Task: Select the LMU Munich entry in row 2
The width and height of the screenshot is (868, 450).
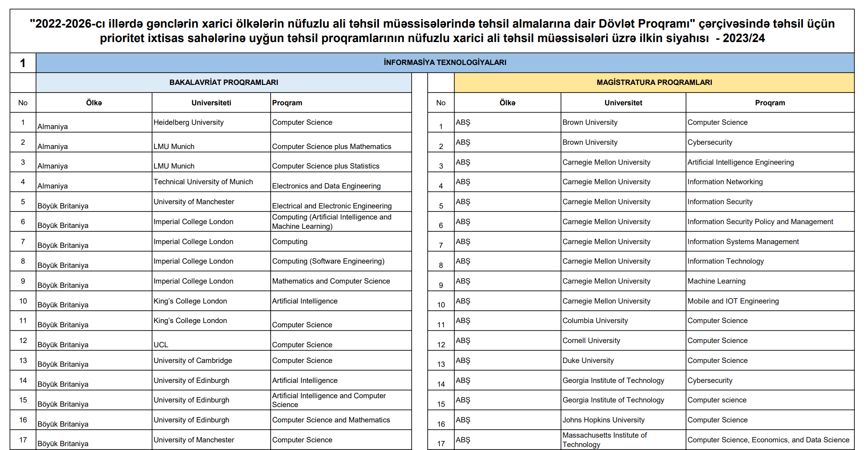Action: (176, 146)
